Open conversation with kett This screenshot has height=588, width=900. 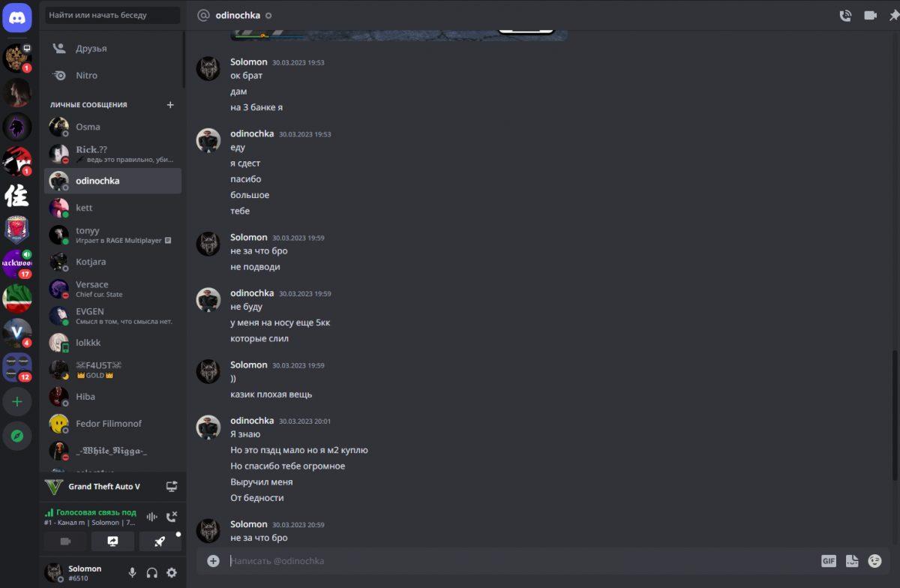click(112, 208)
